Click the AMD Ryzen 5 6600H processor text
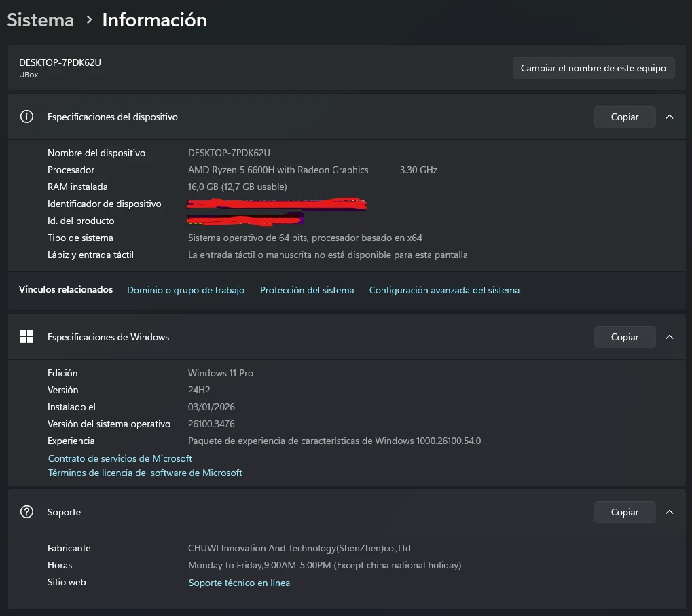692x616 pixels. coord(278,170)
